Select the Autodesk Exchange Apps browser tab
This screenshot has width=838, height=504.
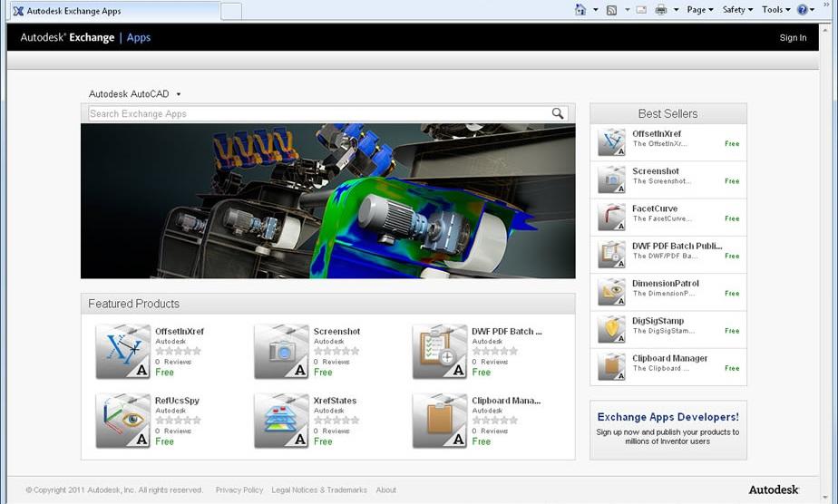(113, 11)
